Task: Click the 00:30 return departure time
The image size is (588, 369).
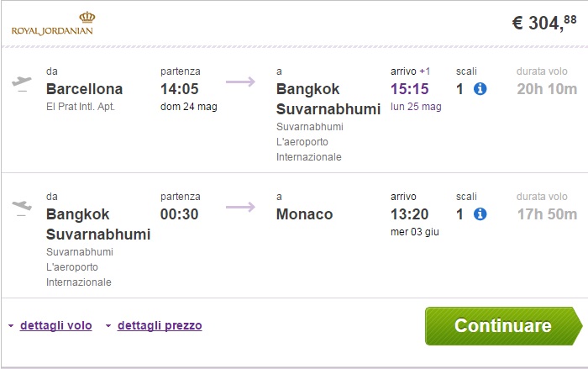Action: pyautogui.click(x=179, y=214)
